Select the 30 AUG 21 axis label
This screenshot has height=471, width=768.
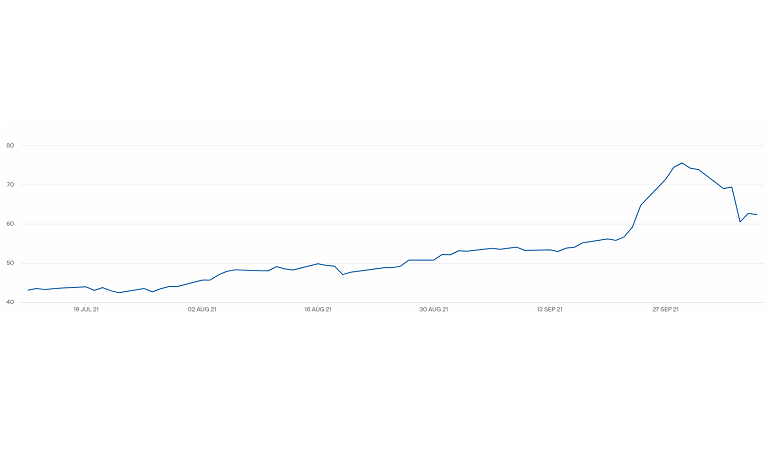434,310
